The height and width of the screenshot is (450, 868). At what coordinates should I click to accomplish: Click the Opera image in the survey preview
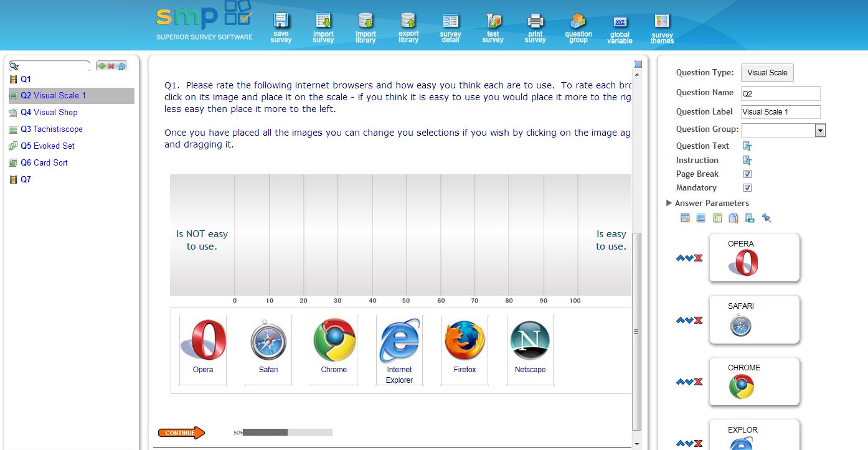pos(203,340)
